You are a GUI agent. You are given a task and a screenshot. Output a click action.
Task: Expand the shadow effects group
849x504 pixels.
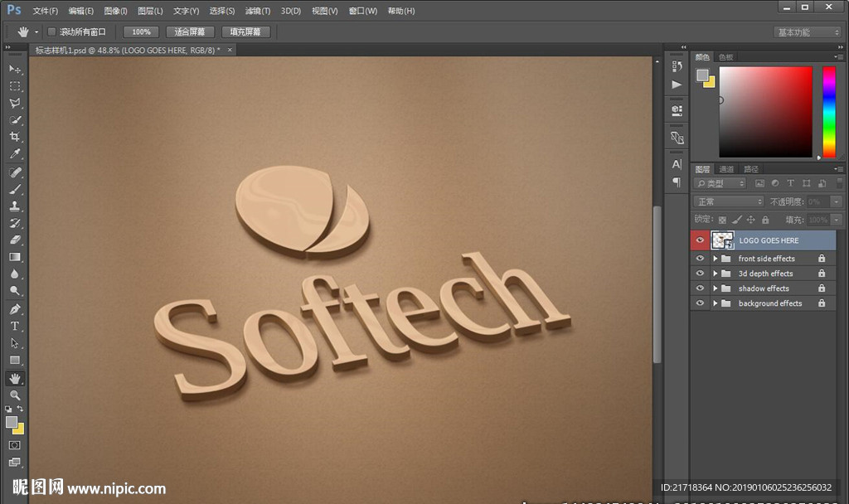(716, 288)
